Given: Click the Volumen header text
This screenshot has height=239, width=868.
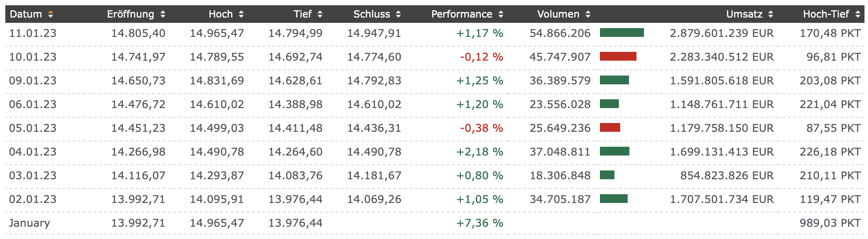Looking at the screenshot, I should click(x=558, y=14).
